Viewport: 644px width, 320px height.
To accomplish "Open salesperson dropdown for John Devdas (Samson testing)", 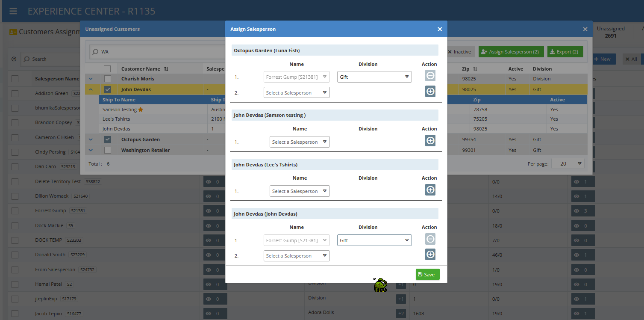I will tap(299, 142).
